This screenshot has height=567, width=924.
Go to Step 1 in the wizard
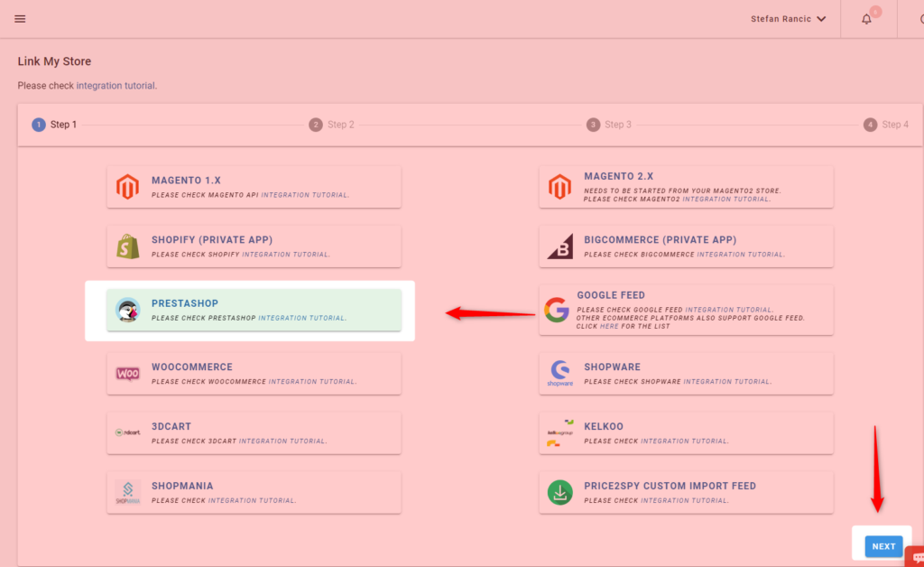[x=54, y=125]
